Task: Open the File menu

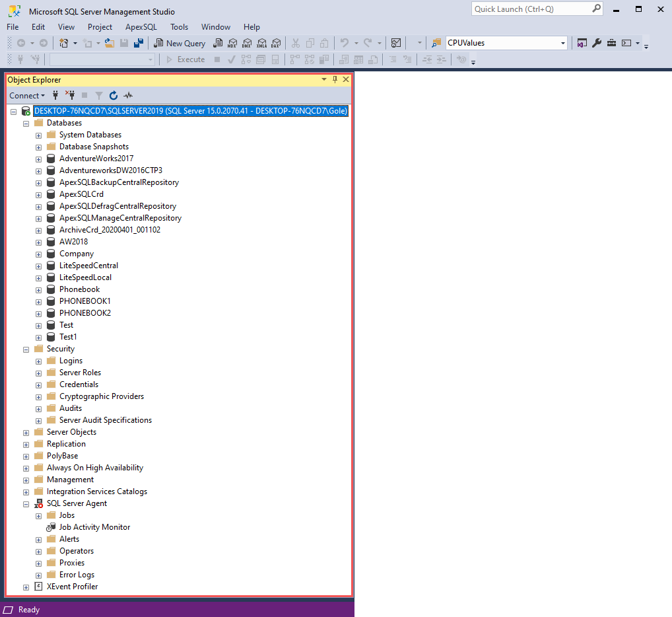Action: [13, 27]
